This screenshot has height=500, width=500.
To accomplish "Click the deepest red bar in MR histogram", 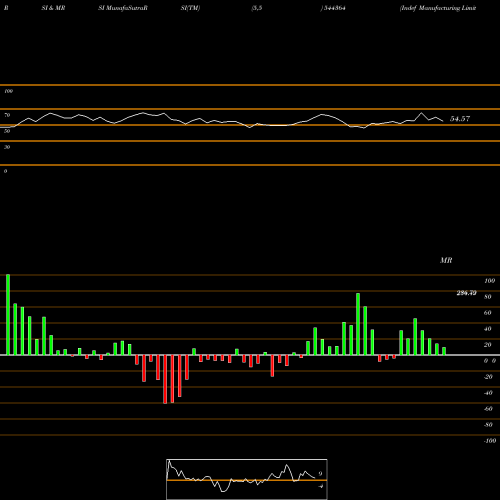I will 165,379.
